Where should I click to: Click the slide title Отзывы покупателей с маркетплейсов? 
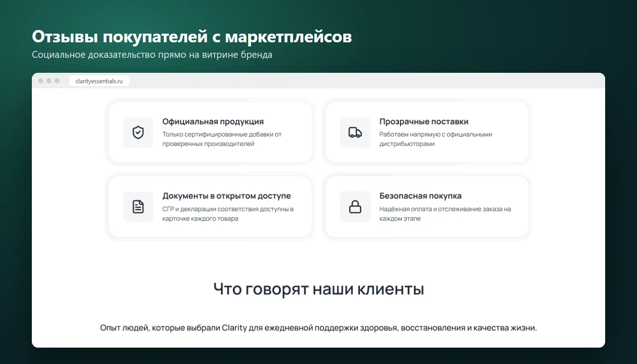pos(192,37)
